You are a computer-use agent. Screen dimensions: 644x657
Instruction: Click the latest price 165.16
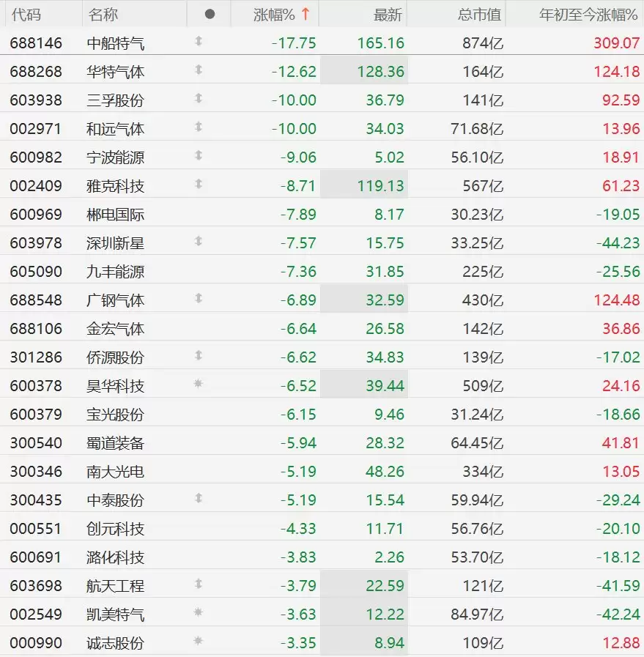pyautogui.click(x=381, y=43)
